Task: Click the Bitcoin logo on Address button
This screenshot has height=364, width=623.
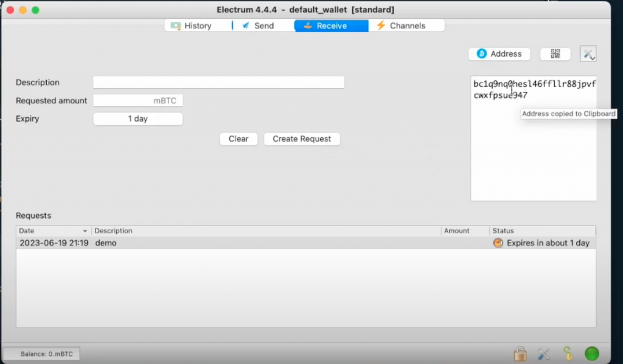Action: point(482,53)
